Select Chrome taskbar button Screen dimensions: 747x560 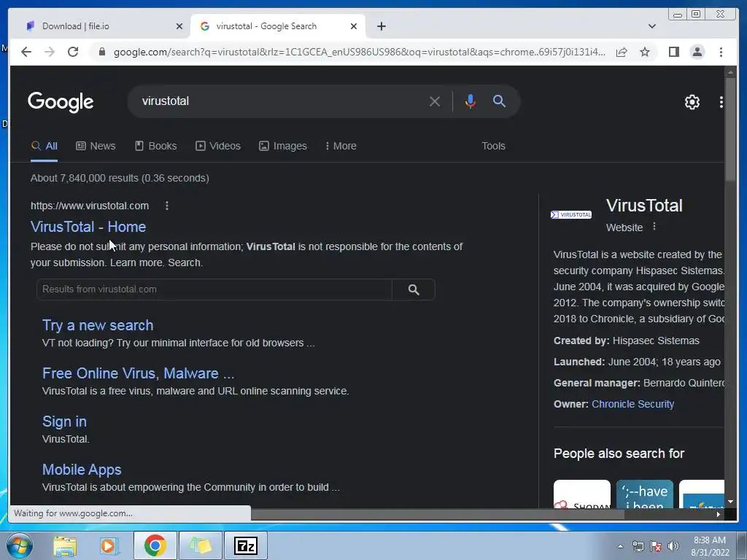(155, 545)
